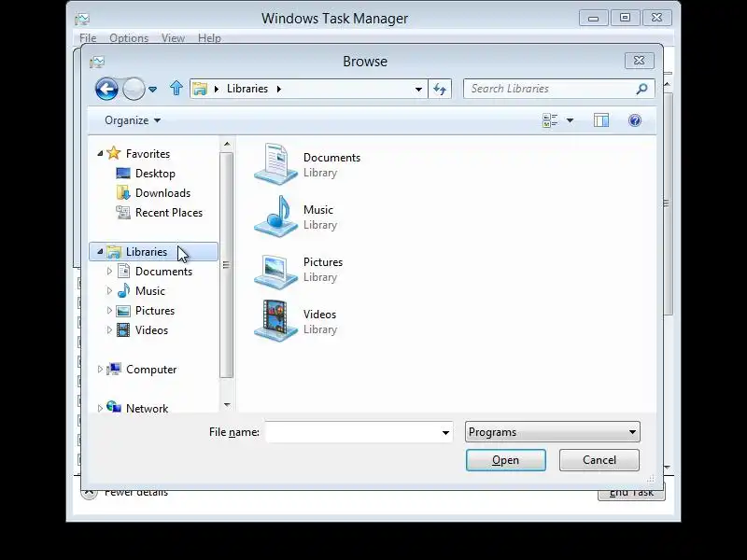The height and width of the screenshot is (560, 747).
Task: Minimize the Windows Task Manager window
Action: 594,18
